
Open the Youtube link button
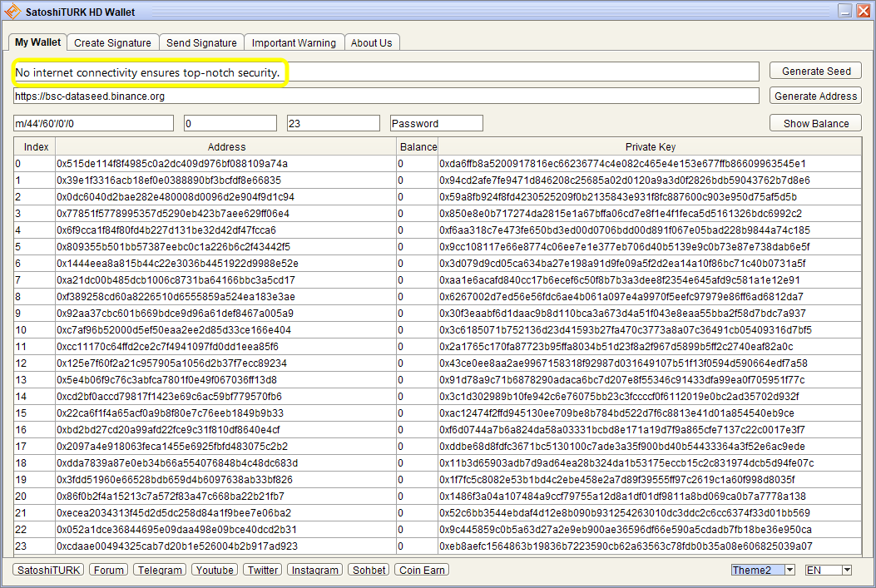(215, 571)
